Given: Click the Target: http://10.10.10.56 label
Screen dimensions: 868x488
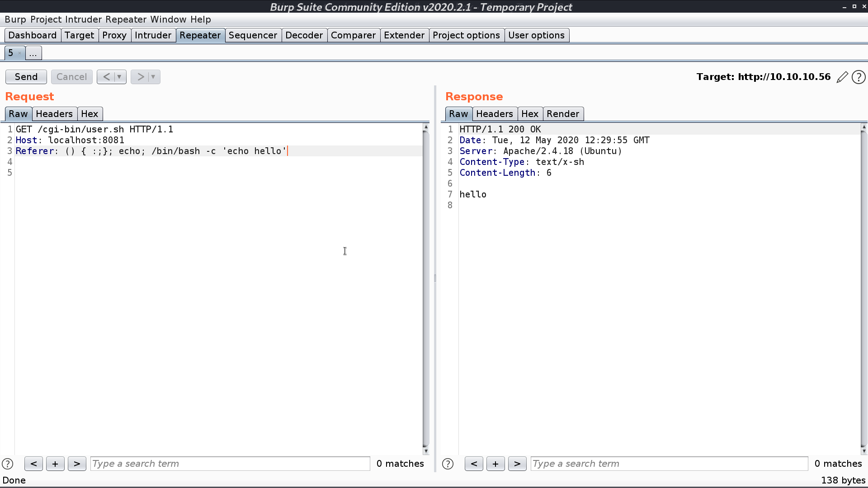Looking at the screenshot, I should [763, 77].
